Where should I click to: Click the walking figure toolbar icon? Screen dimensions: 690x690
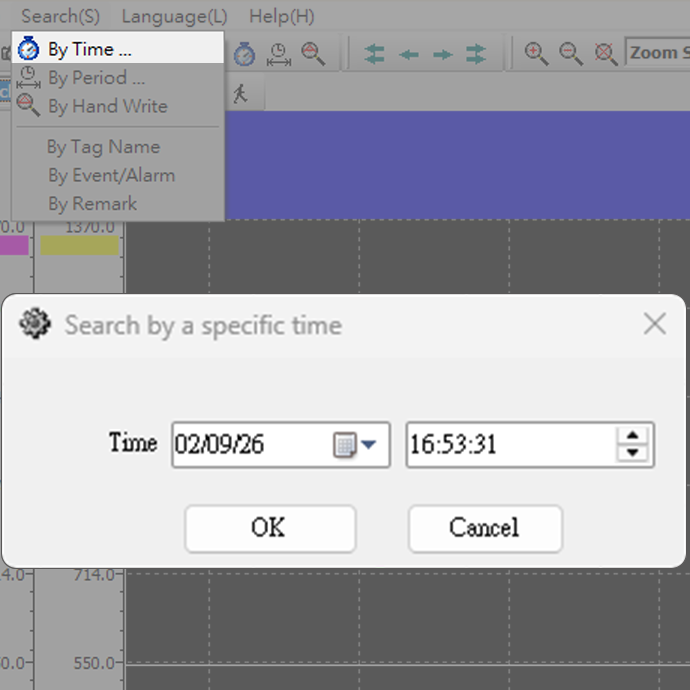coord(240,94)
